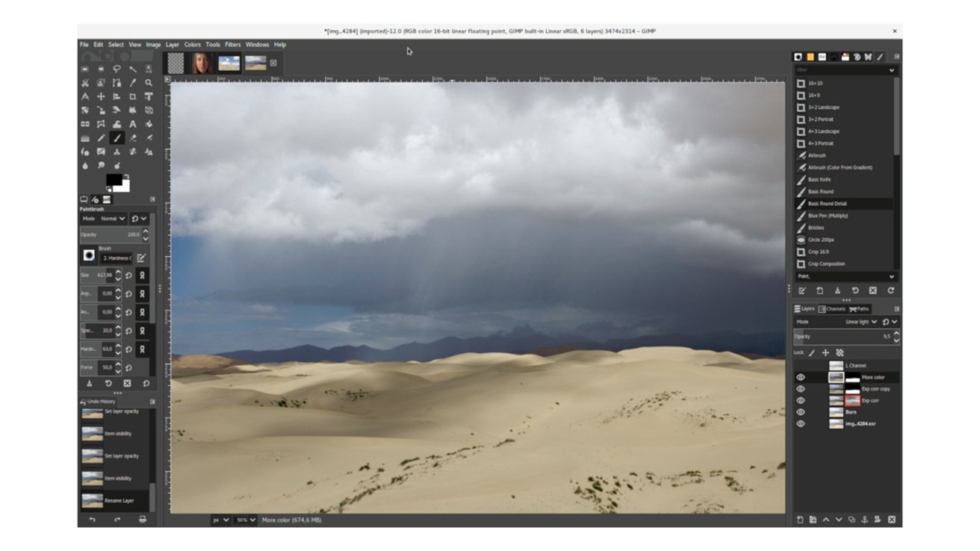Screen dimensions: 980x551
Task: Select Airbrush tool preset
Action: point(843,155)
